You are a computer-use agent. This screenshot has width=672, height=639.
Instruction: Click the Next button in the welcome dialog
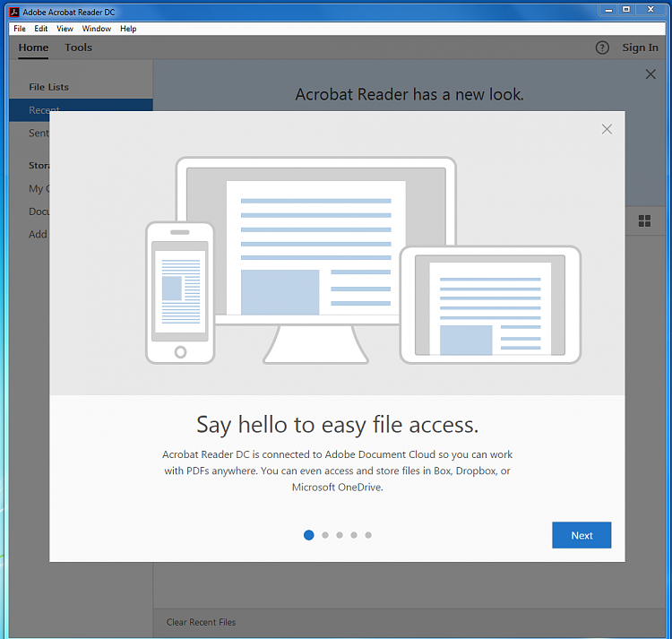(582, 535)
